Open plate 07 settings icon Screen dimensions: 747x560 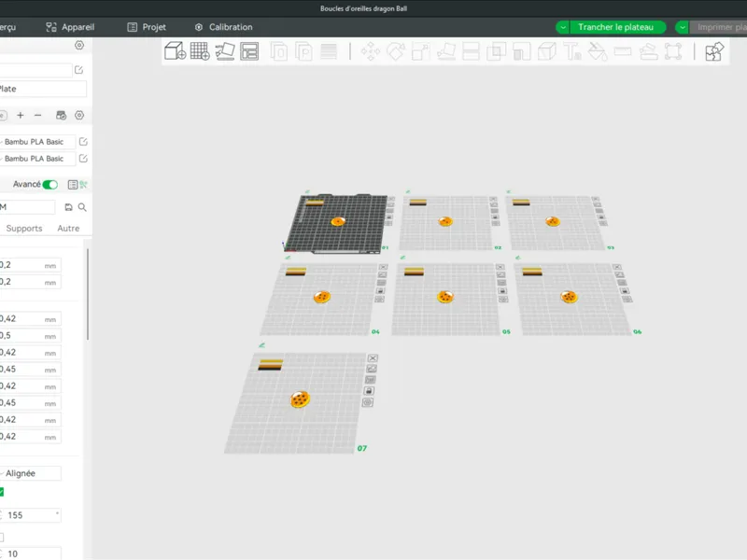click(367, 402)
